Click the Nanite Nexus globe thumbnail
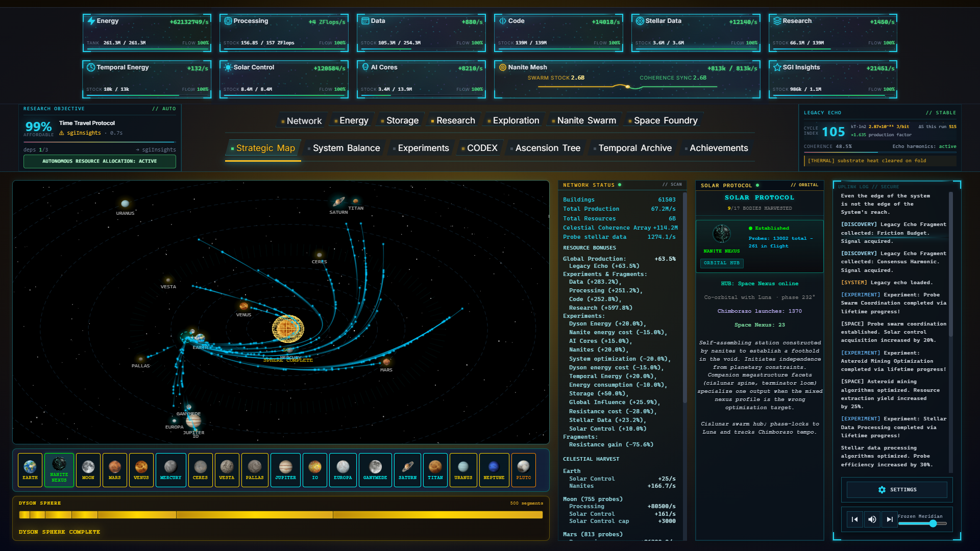This screenshot has height=551, width=980. (x=722, y=234)
